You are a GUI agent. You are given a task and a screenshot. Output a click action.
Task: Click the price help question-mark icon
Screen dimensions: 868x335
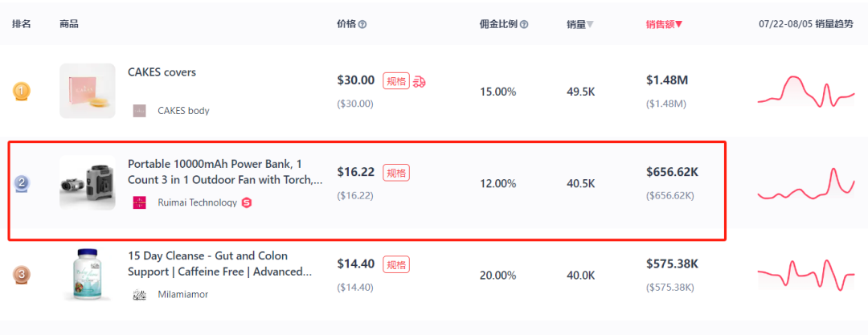coord(362,25)
